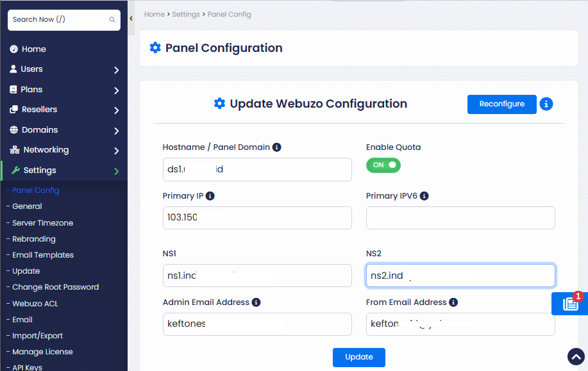Click the Admin Email Address info icon

point(256,302)
